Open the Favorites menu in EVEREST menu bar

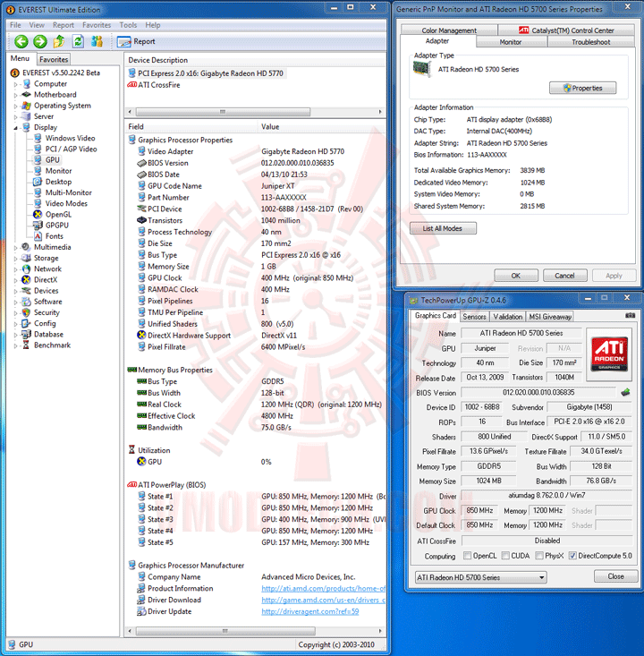(97, 25)
